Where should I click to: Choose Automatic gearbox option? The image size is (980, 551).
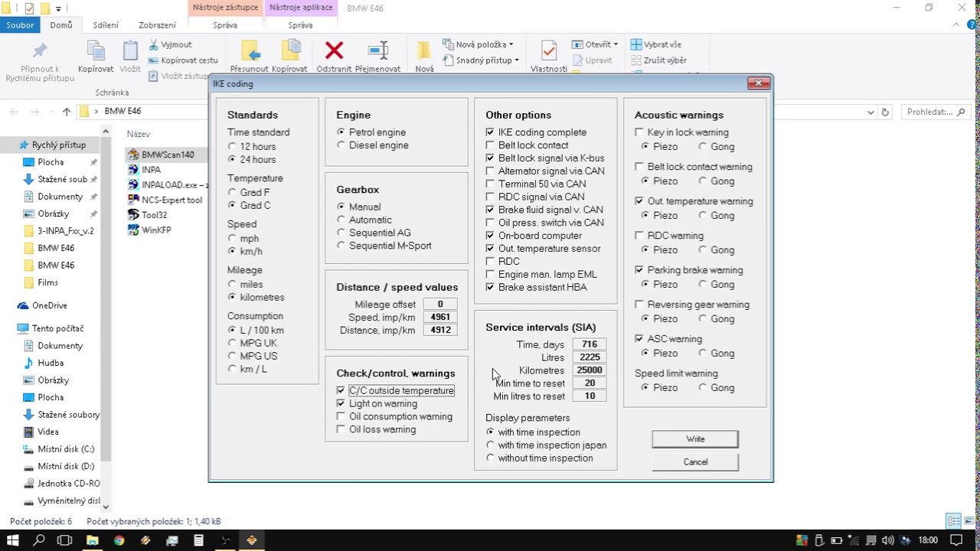(x=341, y=220)
